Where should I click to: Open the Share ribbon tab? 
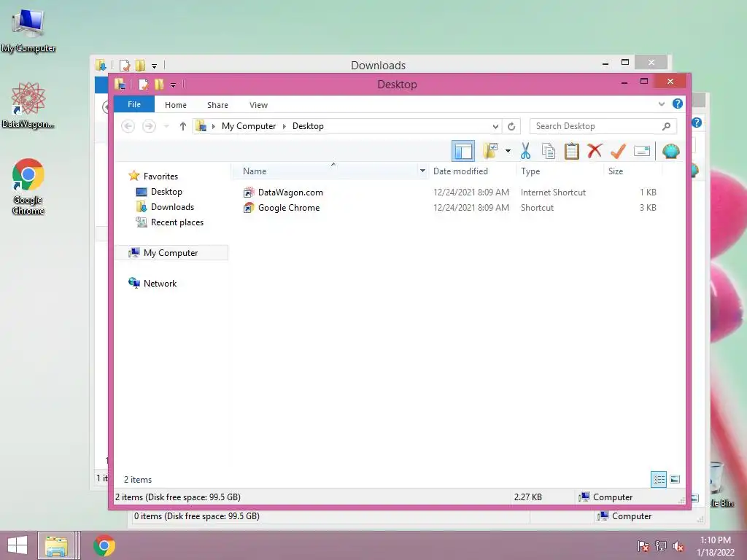pyautogui.click(x=217, y=105)
